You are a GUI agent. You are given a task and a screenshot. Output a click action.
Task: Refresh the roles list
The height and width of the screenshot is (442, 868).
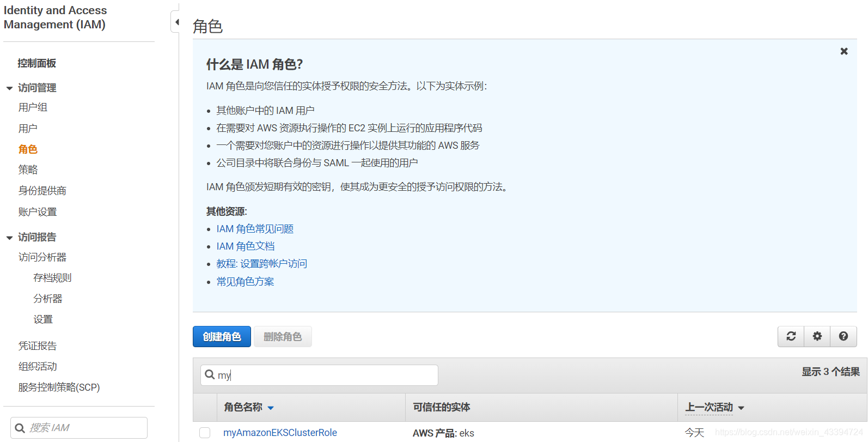click(x=791, y=336)
